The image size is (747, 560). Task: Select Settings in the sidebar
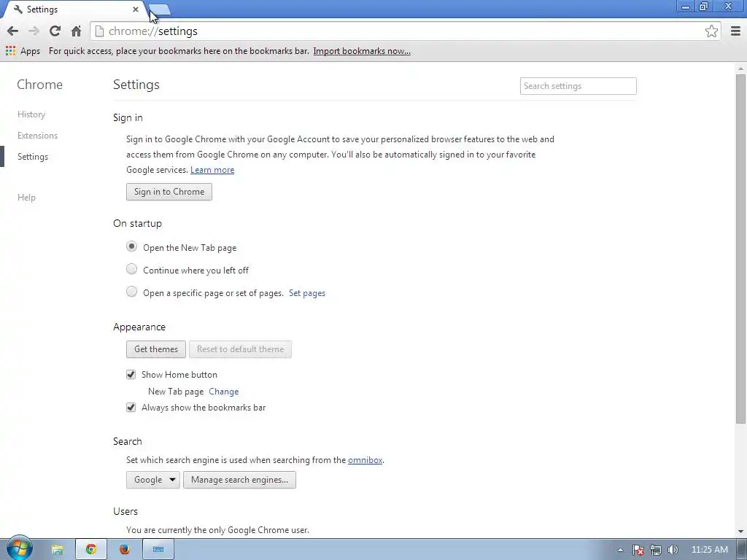pos(33,157)
